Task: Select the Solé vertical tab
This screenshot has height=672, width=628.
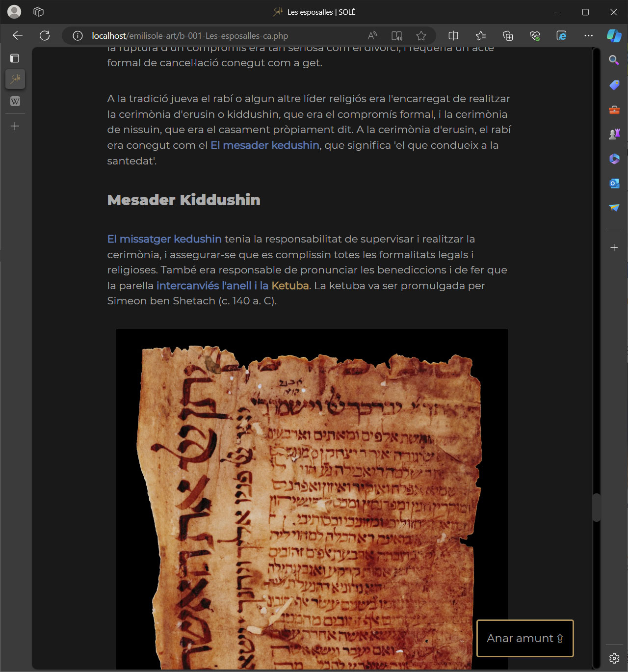Action: (15, 79)
